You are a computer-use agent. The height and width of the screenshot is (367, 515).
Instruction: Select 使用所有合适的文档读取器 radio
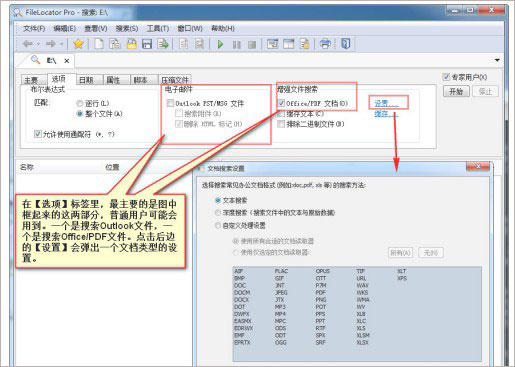coord(236,241)
